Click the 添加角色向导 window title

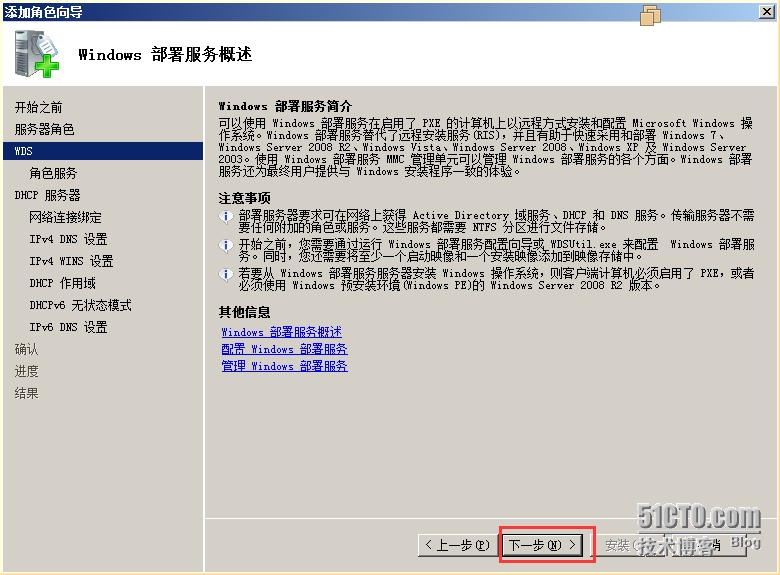coord(44,11)
